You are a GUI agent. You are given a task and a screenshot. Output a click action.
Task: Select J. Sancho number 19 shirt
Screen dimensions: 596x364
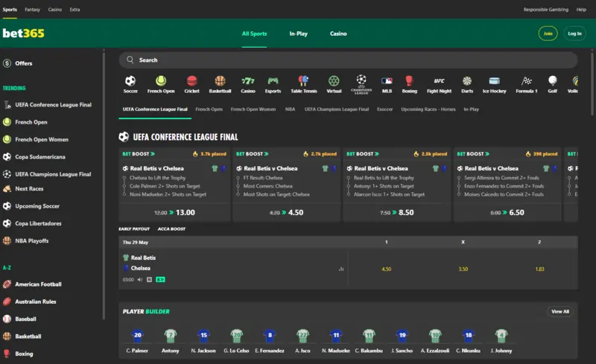pyautogui.click(x=402, y=335)
